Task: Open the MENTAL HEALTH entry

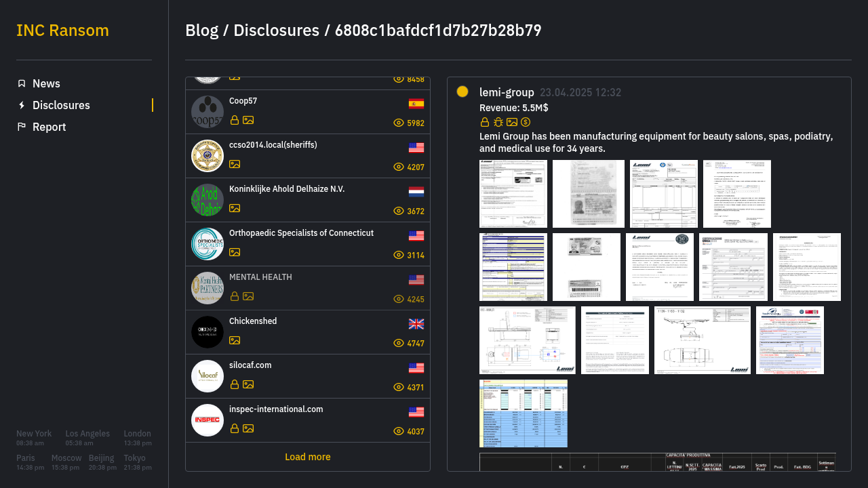Action: 308,288
